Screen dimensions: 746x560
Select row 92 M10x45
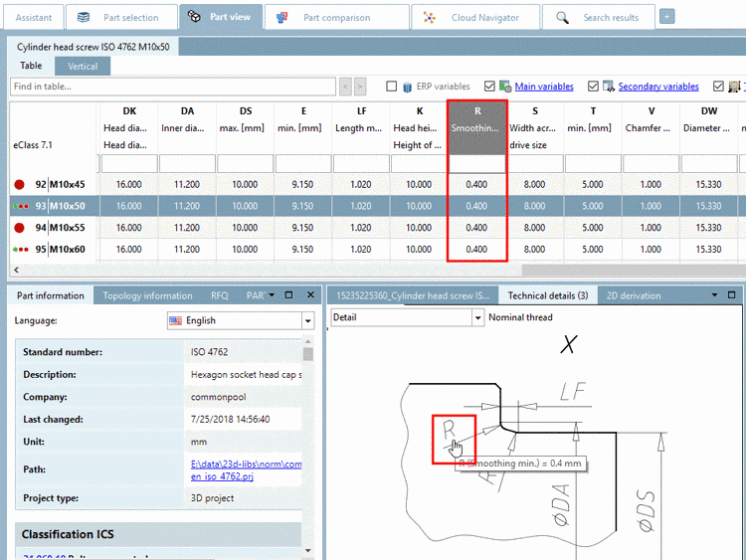pos(373,185)
